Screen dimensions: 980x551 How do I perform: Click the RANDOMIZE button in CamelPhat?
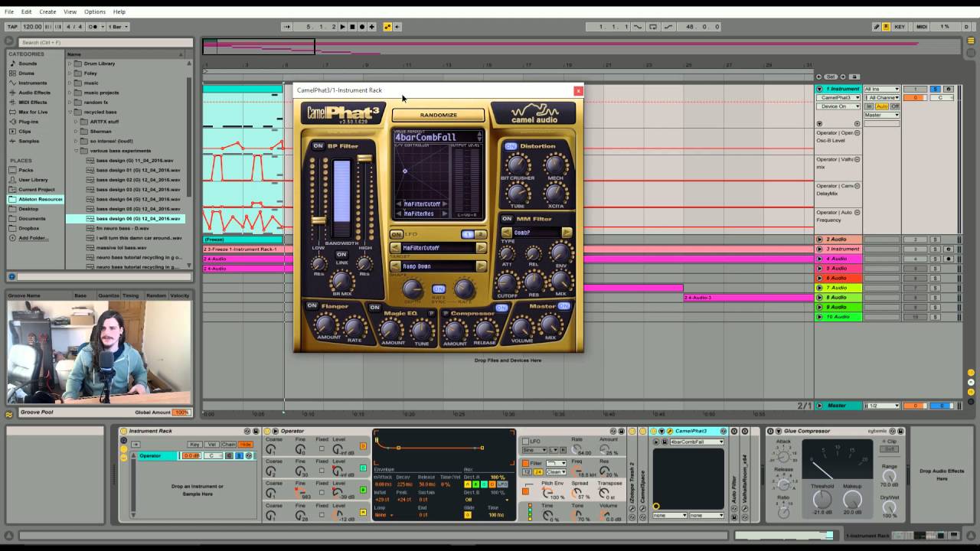click(x=438, y=115)
